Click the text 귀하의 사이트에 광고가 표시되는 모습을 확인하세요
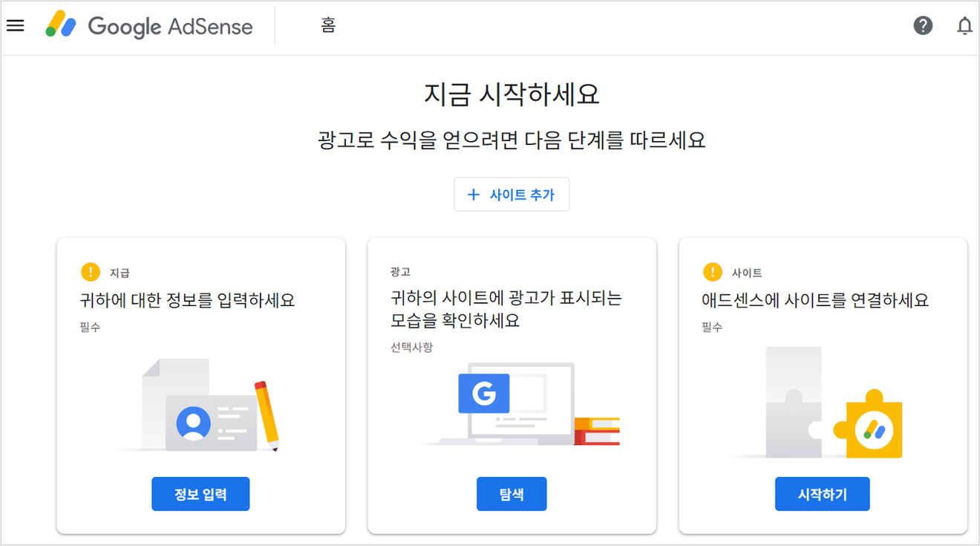 pos(506,310)
